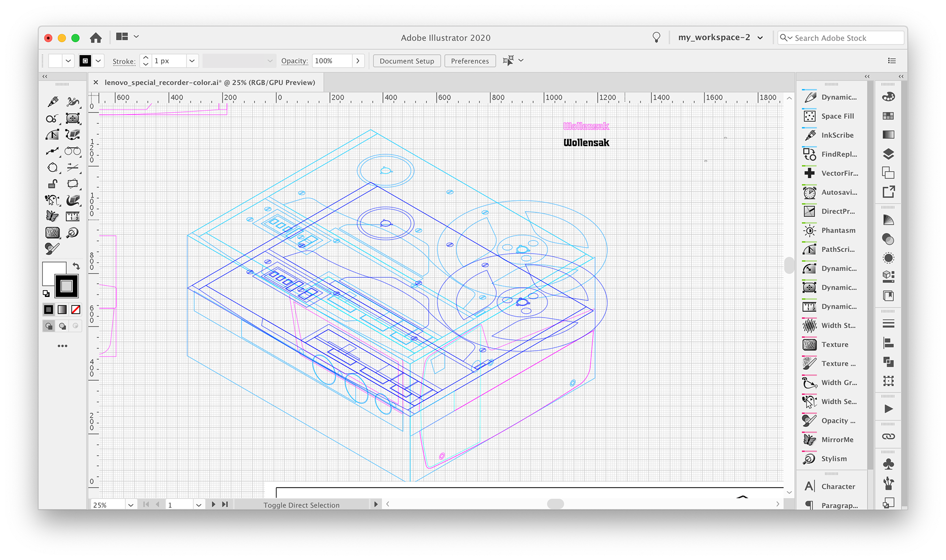Click the home icon
The width and height of the screenshot is (946, 560).
[96, 37]
